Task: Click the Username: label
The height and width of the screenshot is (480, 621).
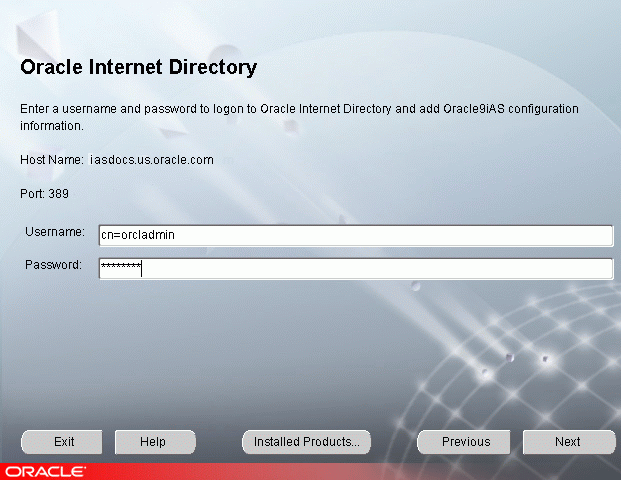Action: click(55, 232)
